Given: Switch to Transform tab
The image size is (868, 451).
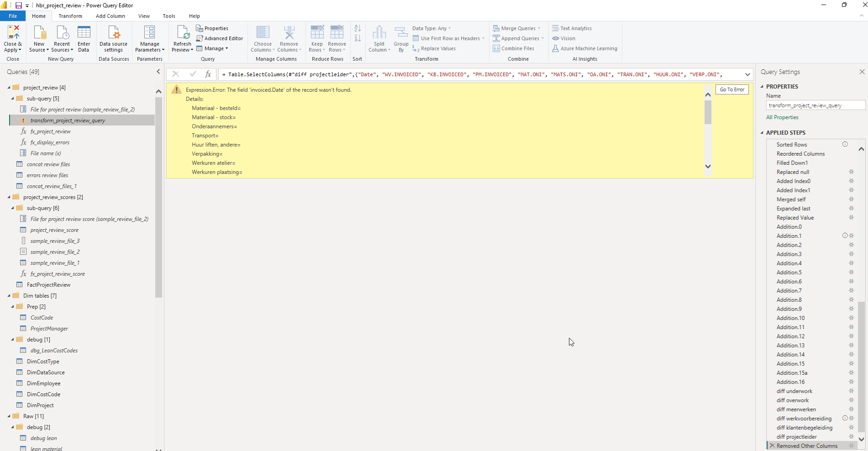Looking at the screenshot, I should point(70,16).
